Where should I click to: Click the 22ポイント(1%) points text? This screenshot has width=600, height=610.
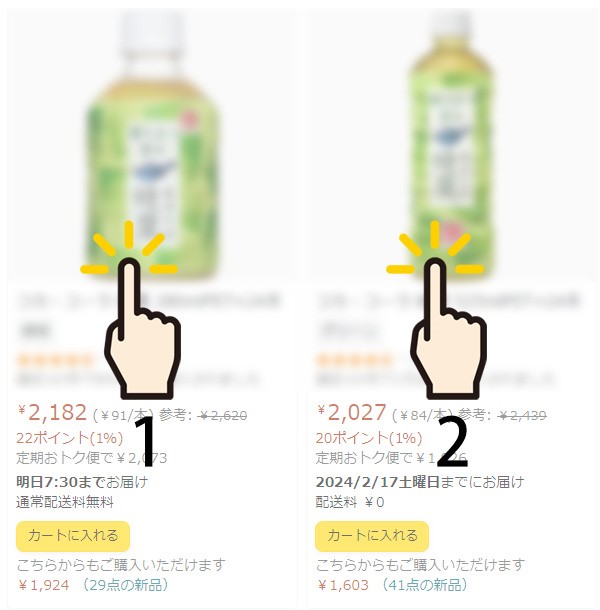pos(70,438)
